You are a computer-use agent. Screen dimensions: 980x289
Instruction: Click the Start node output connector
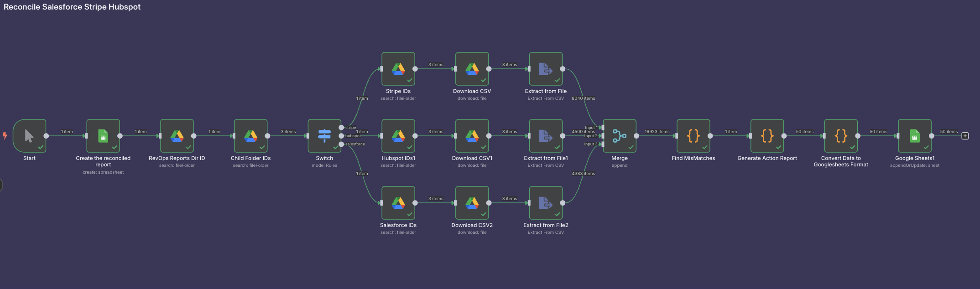[46, 136]
